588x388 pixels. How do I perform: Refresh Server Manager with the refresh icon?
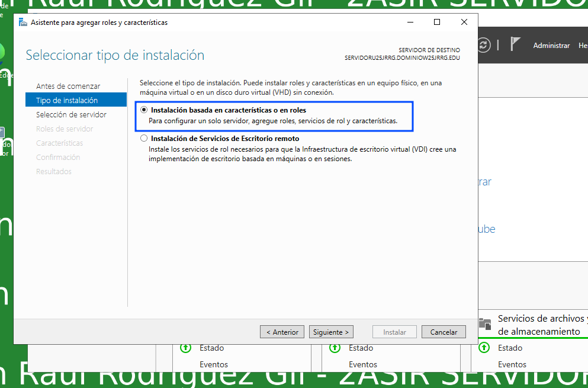tap(484, 46)
